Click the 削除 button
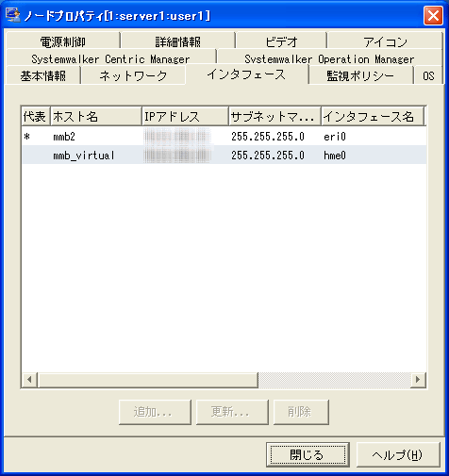 (x=301, y=412)
